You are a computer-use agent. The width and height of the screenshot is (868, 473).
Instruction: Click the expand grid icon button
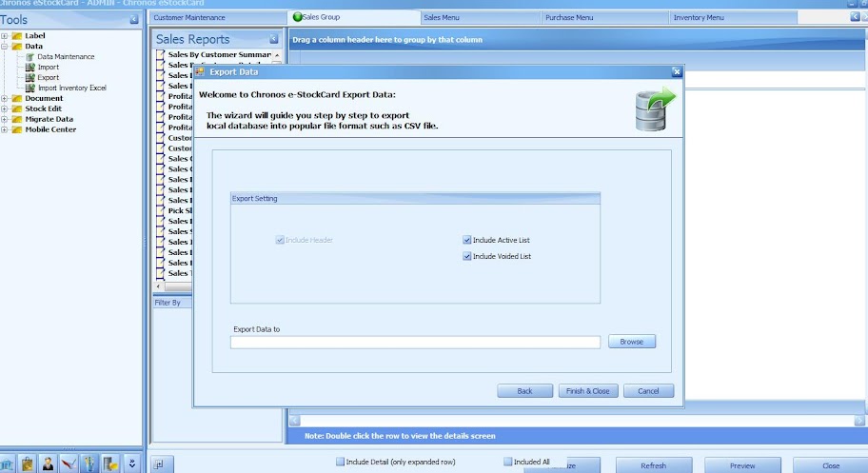[159, 464]
